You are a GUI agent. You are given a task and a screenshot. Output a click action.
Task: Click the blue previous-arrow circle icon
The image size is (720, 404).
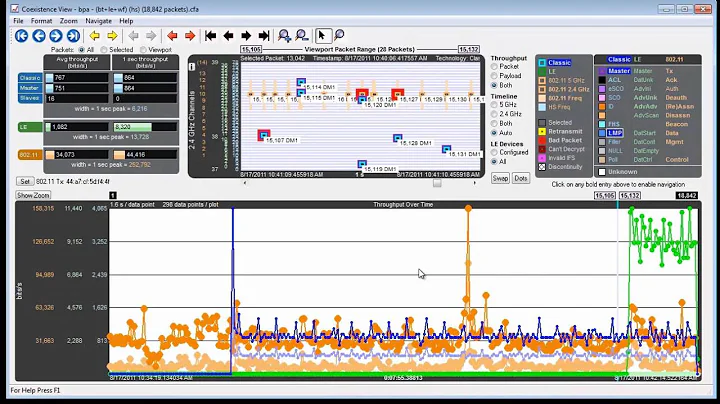[39, 36]
